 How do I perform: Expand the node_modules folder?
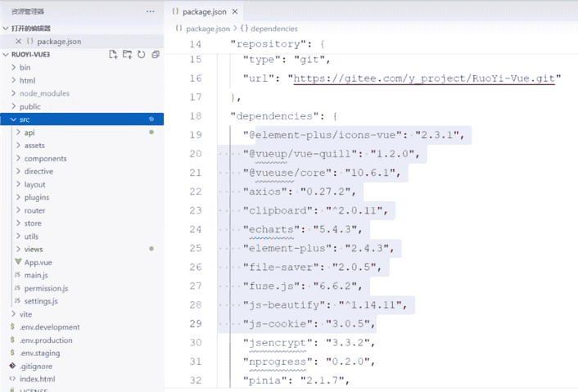coord(11,93)
